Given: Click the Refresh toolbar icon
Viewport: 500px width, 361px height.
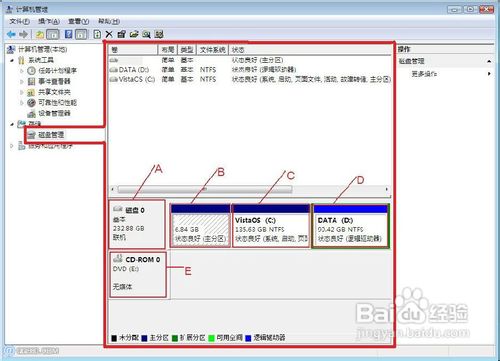Looking at the screenshot, I should tap(97, 34).
